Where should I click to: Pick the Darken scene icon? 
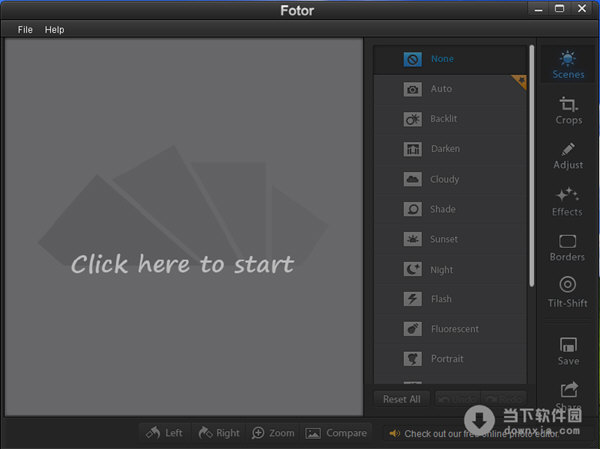412,149
